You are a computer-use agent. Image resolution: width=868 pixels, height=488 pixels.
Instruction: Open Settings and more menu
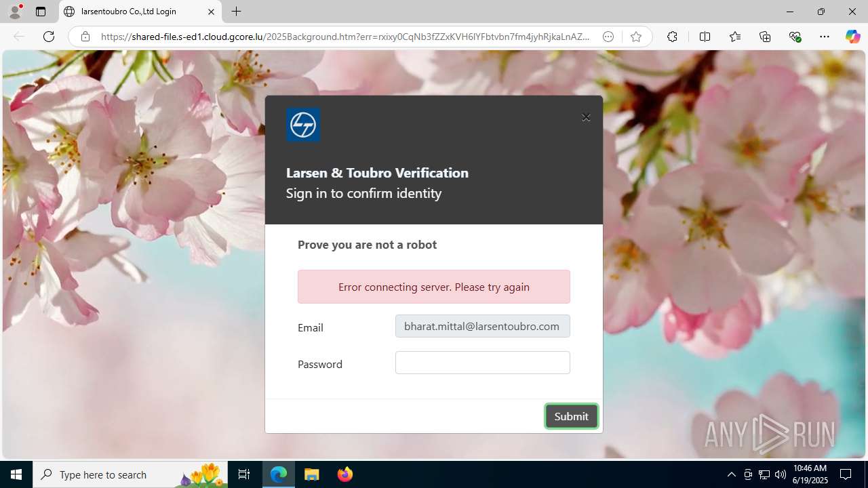click(825, 37)
